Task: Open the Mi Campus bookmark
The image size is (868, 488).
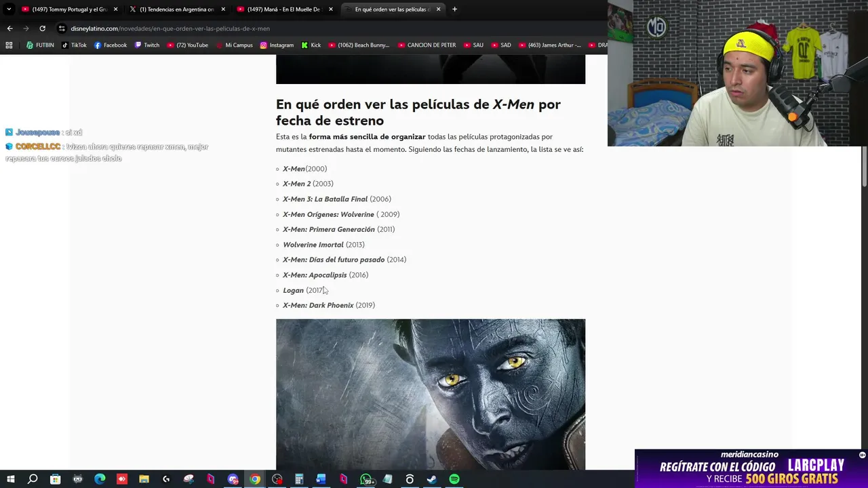Action: click(x=234, y=45)
